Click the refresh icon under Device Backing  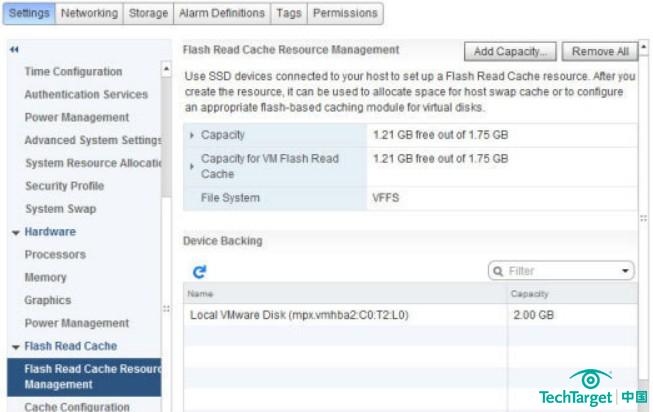199,271
